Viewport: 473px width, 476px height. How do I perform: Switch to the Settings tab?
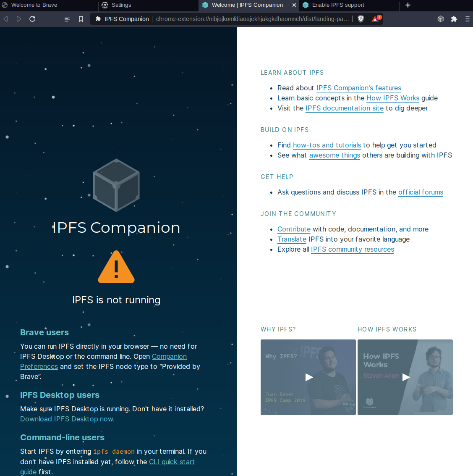point(122,5)
